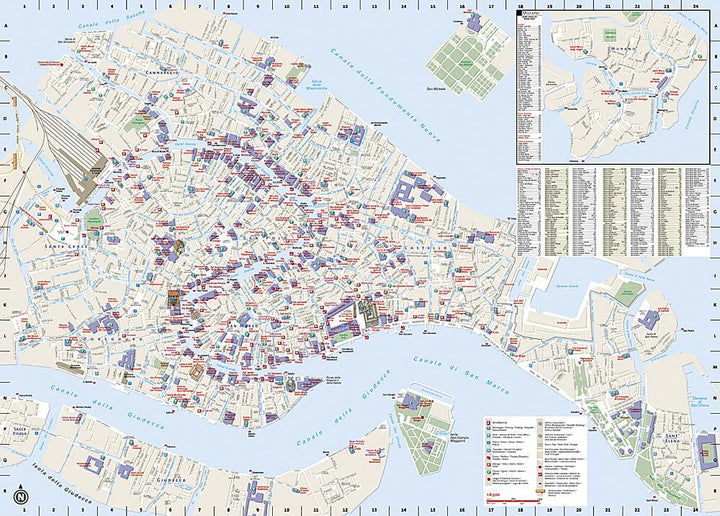Click the Canale delle Fondamenta Nuove label

point(385,95)
